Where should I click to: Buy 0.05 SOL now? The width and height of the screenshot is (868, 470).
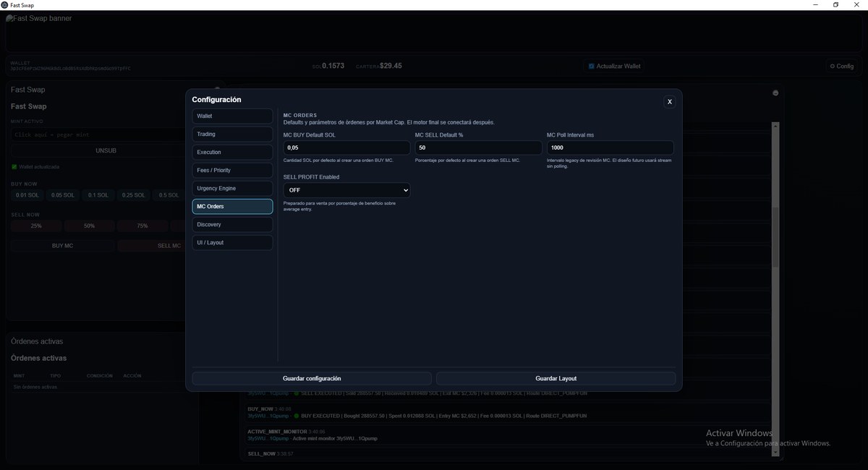pyautogui.click(x=63, y=195)
